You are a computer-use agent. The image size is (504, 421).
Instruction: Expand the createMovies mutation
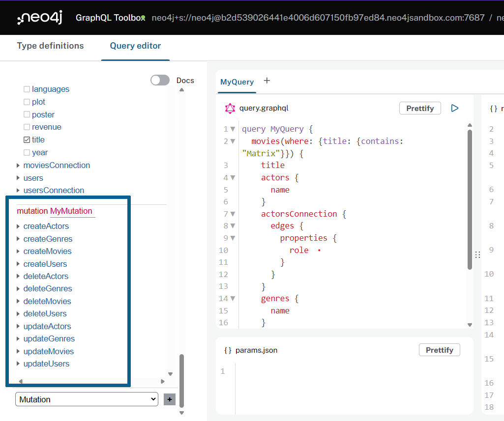pos(18,252)
